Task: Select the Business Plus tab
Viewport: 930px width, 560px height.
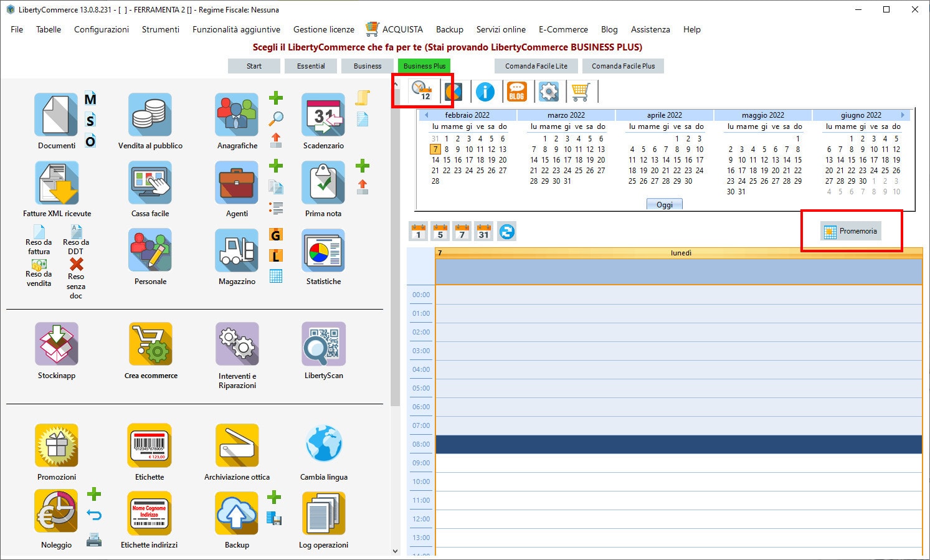Action: pyautogui.click(x=424, y=66)
